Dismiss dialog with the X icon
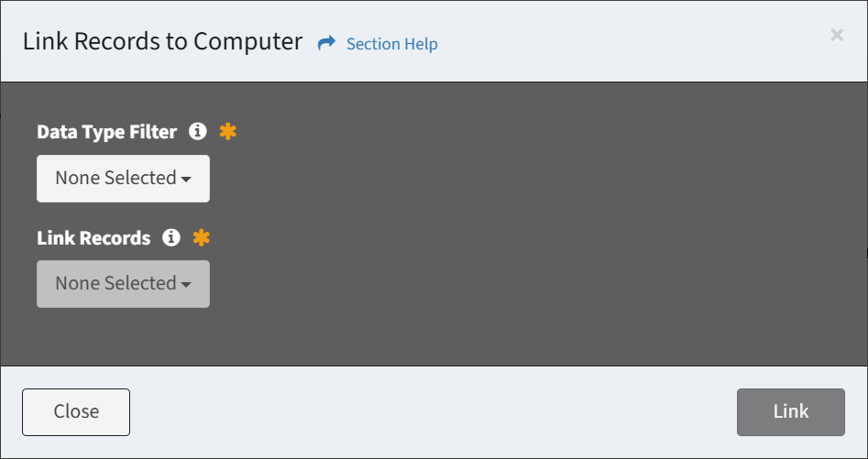The image size is (868, 459). tap(836, 35)
